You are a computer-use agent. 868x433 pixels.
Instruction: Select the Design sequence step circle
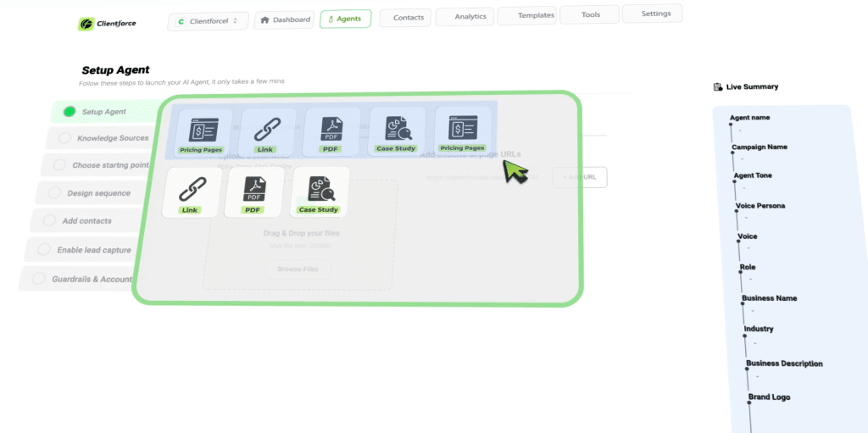(54, 193)
